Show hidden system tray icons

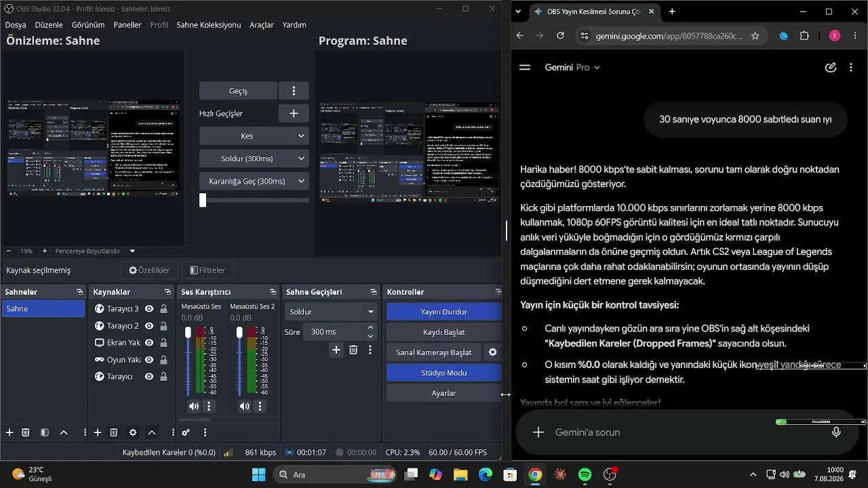pos(753,474)
